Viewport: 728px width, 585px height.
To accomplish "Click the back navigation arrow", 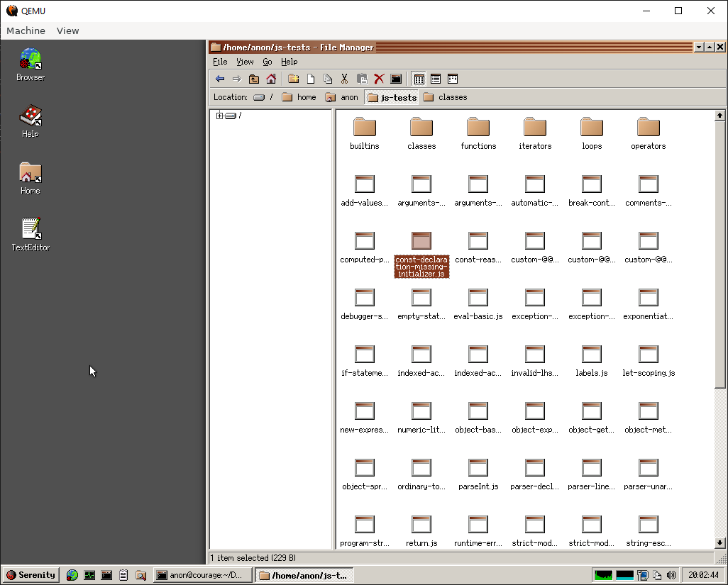I will pos(220,79).
